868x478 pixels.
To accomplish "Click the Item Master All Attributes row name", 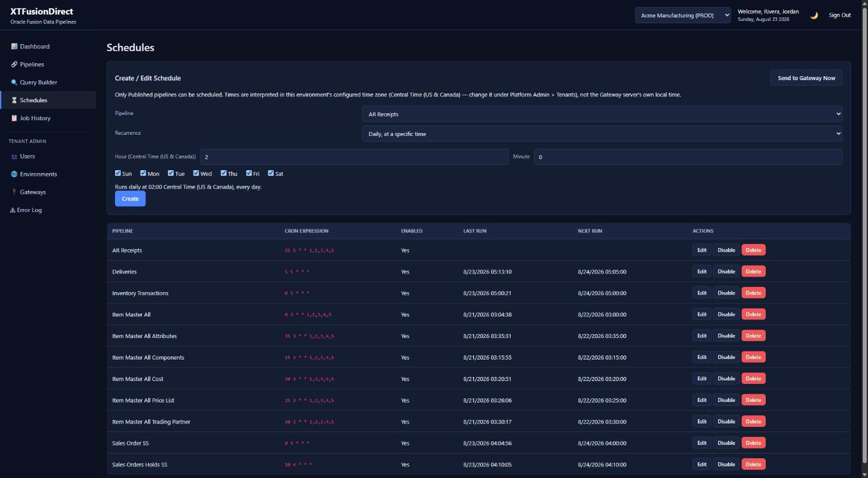I will pos(145,336).
